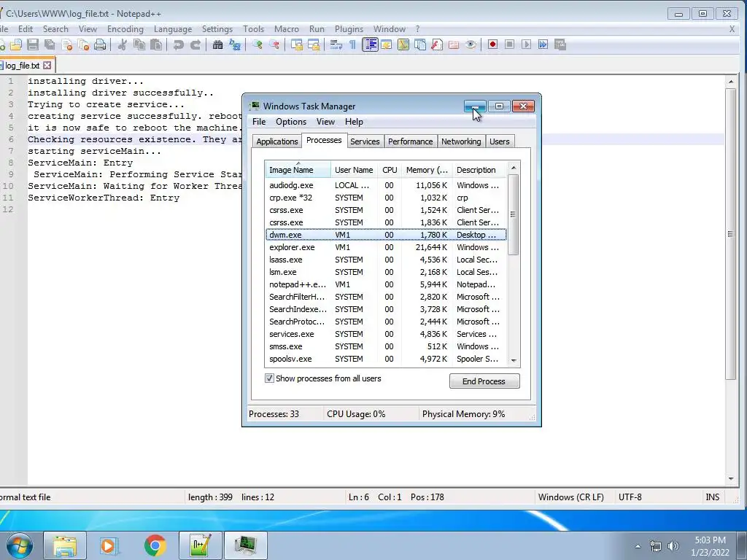Click the Cut scissors icon

pyautogui.click(x=123, y=44)
